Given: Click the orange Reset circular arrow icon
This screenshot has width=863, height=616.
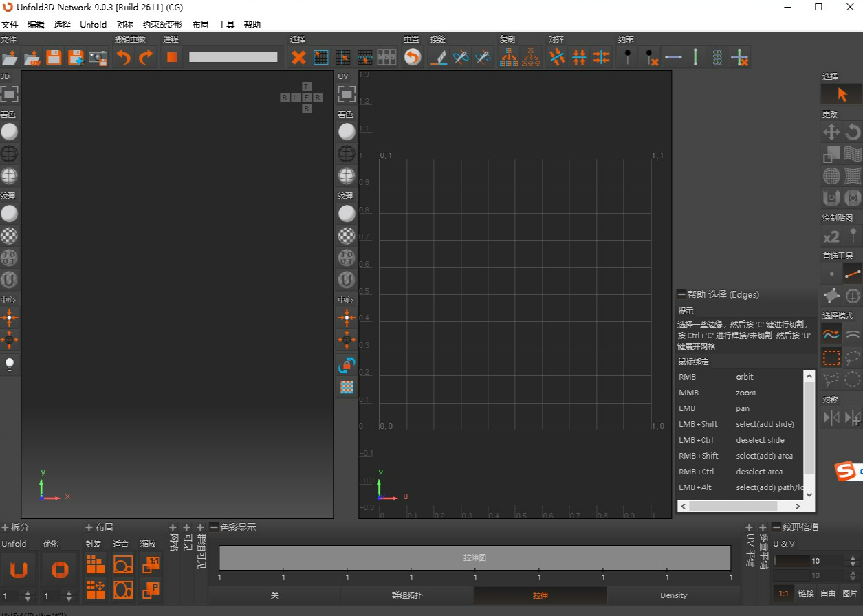Looking at the screenshot, I should (x=413, y=57).
